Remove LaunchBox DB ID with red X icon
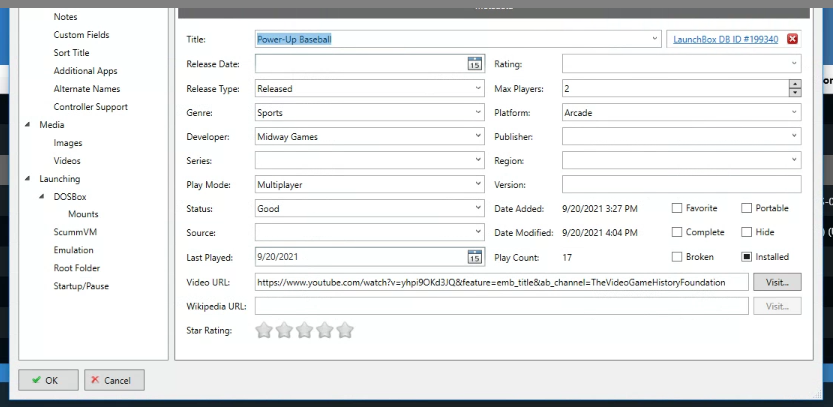The image size is (833, 407). [792, 39]
